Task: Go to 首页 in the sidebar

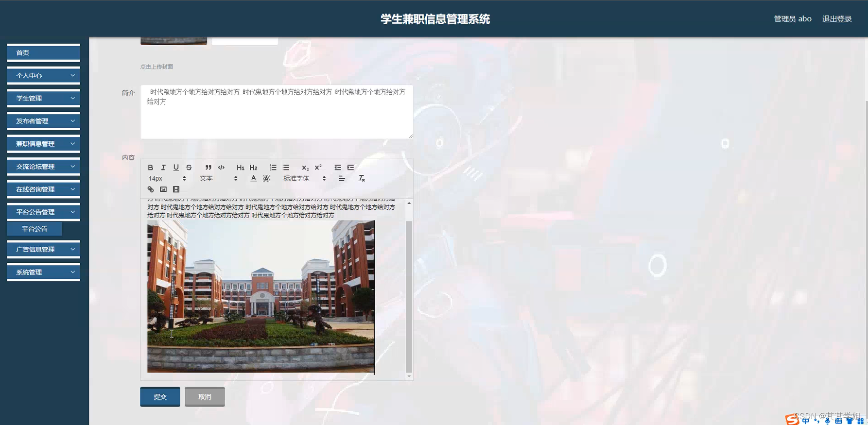Action: [x=43, y=53]
